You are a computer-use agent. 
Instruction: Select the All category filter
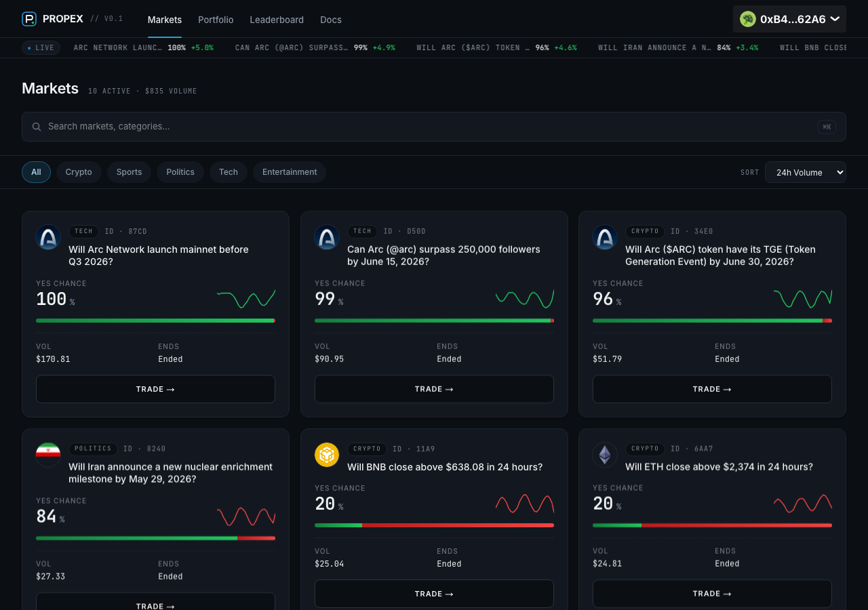pos(36,172)
